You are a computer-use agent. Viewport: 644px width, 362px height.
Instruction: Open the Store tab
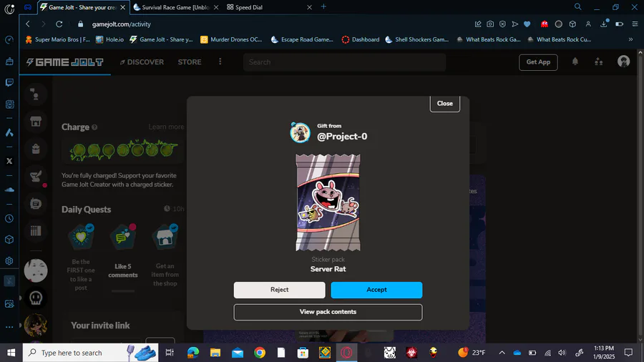190,62
